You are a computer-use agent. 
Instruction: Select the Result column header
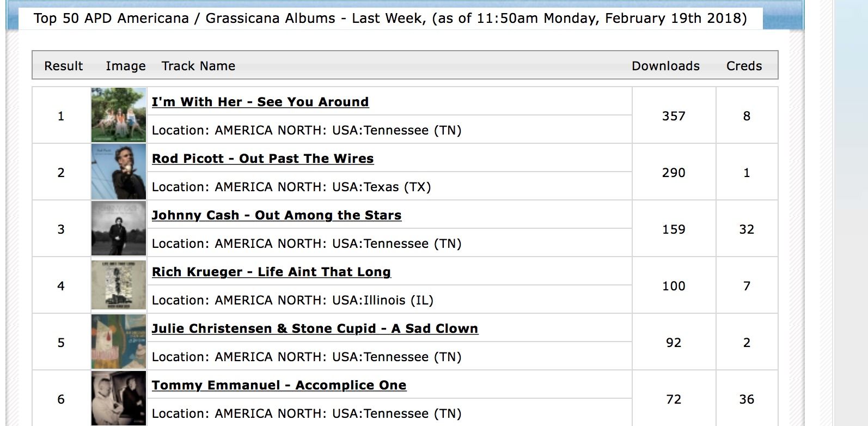point(63,66)
